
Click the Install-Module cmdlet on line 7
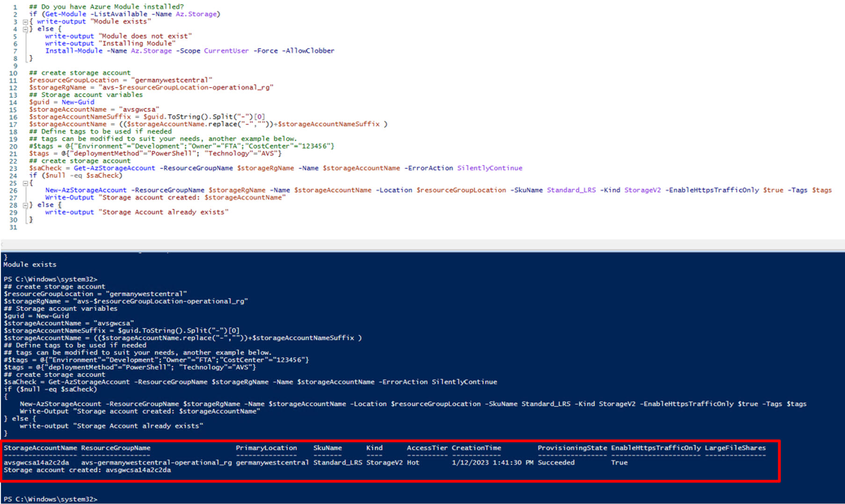click(74, 51)
